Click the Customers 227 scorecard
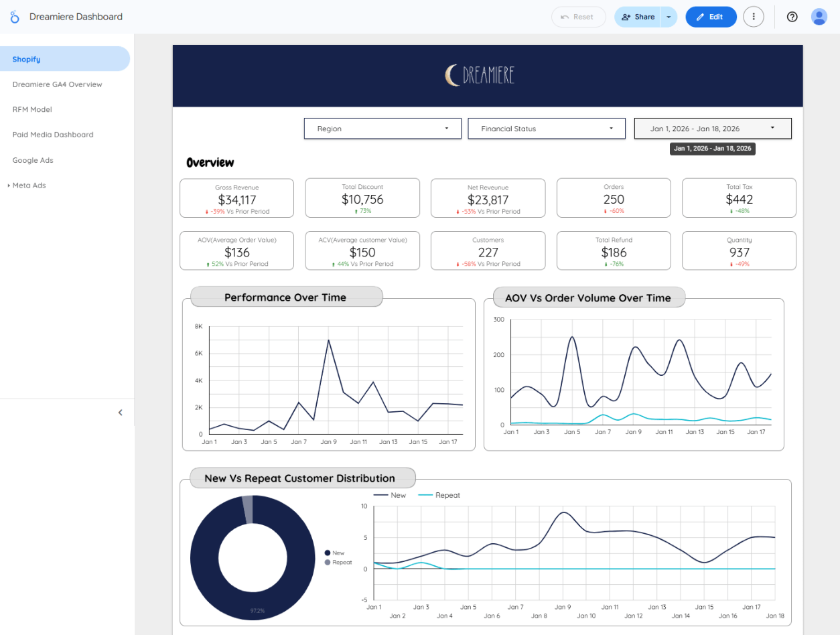 click(488, 251)
